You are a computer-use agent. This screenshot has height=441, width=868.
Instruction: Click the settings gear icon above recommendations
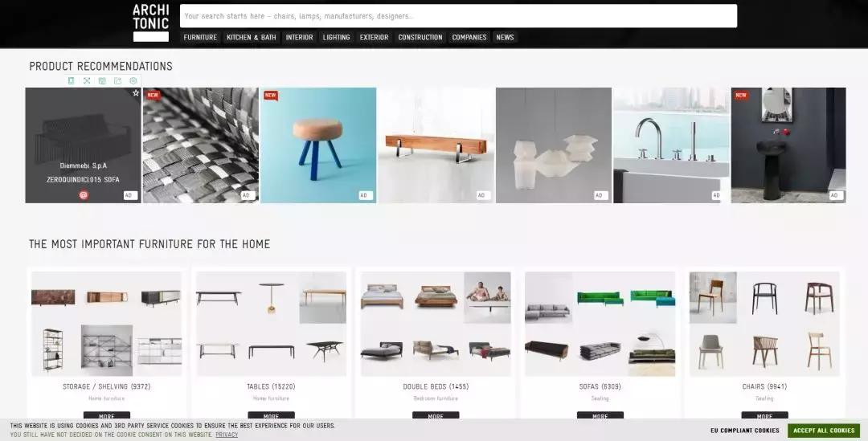coord(133,80)
